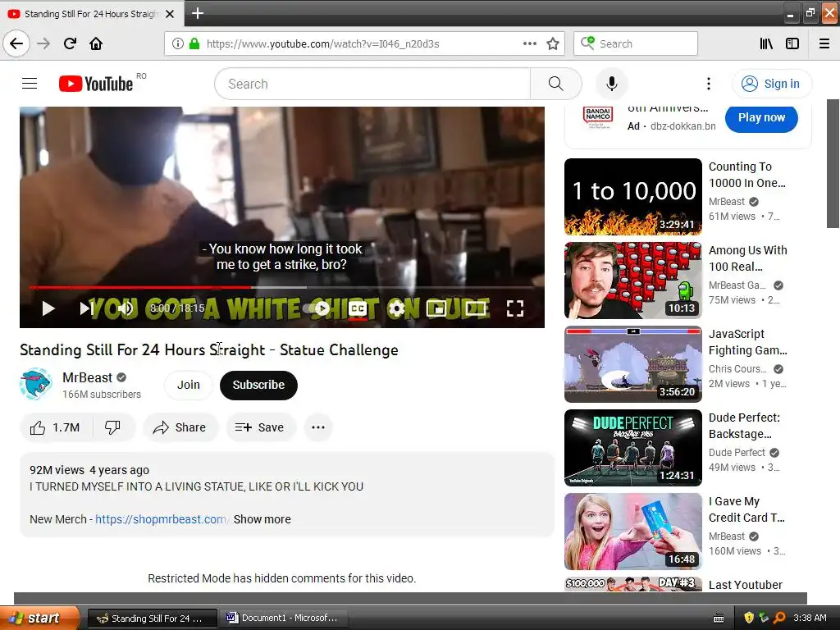Open Counting To 10000 video thumbnail
Image resolution: width=840 pixels, height=630 pixels.
(x=632, y=197)
